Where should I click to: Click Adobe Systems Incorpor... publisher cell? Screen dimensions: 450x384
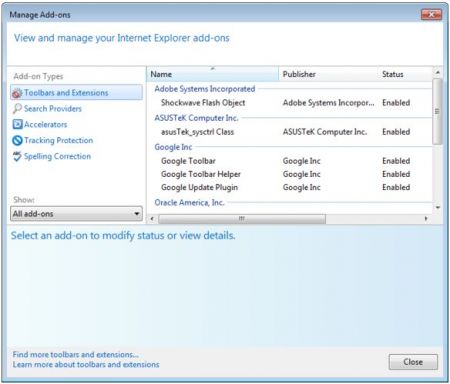pyautogui.click(x=328, y=103)
